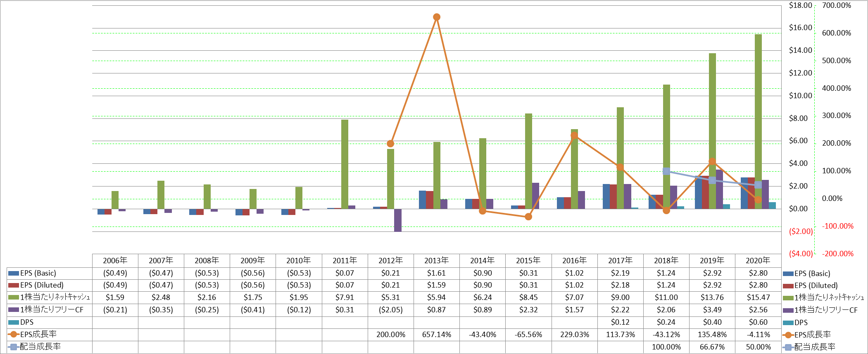Click the red -200.00% axis label

[x=837, y=254]
